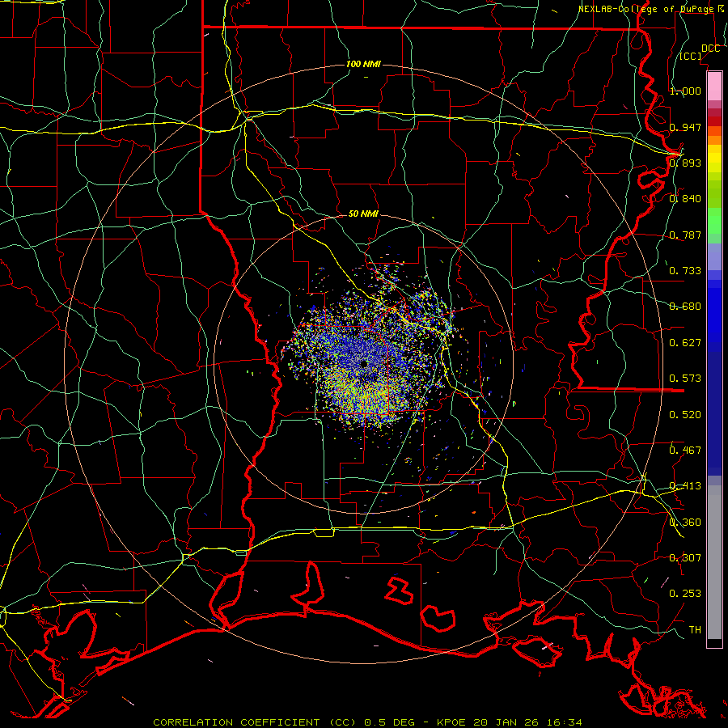Click the DCC label above the color scale

(710, 49)
